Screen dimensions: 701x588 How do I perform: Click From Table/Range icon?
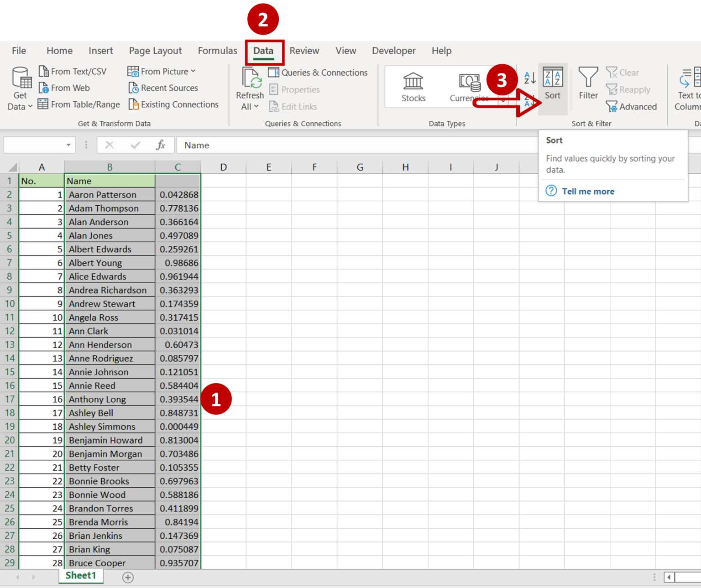[43, 104]
